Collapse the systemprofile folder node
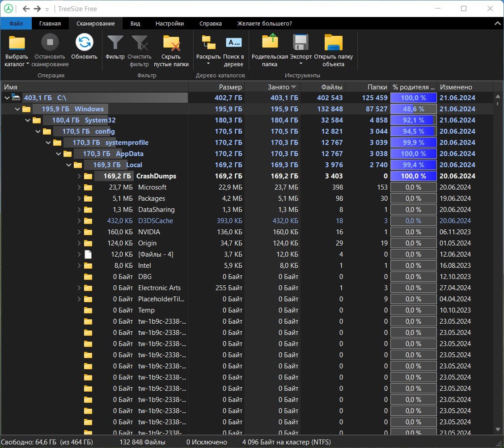Image resolution: width=504 pixels, height=448 pixels. point(48,142)
